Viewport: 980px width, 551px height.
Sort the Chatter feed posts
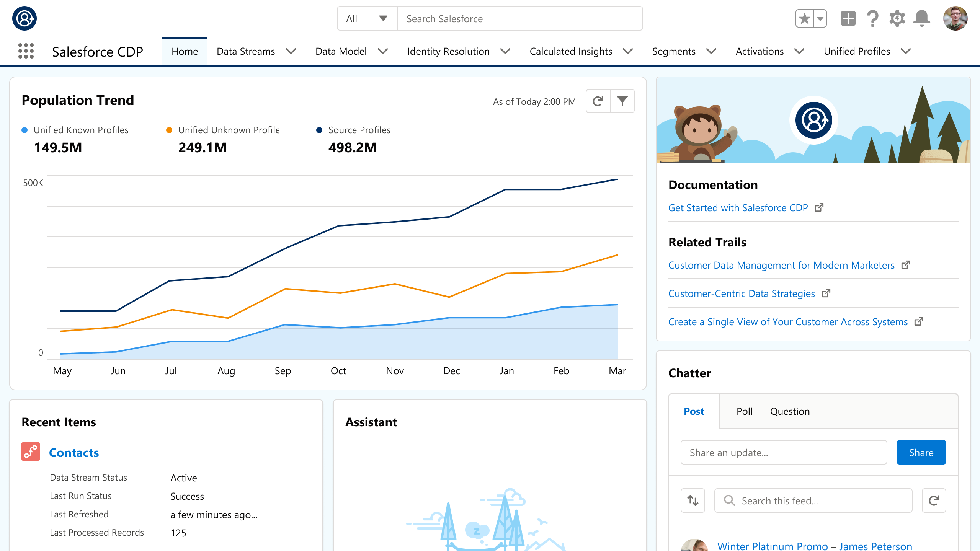[x=693, y=500]
